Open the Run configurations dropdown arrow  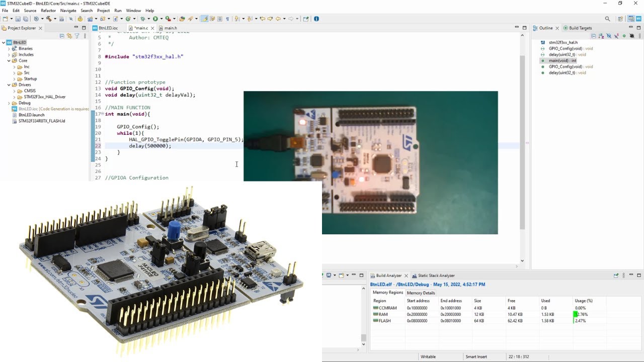(162, 19)
